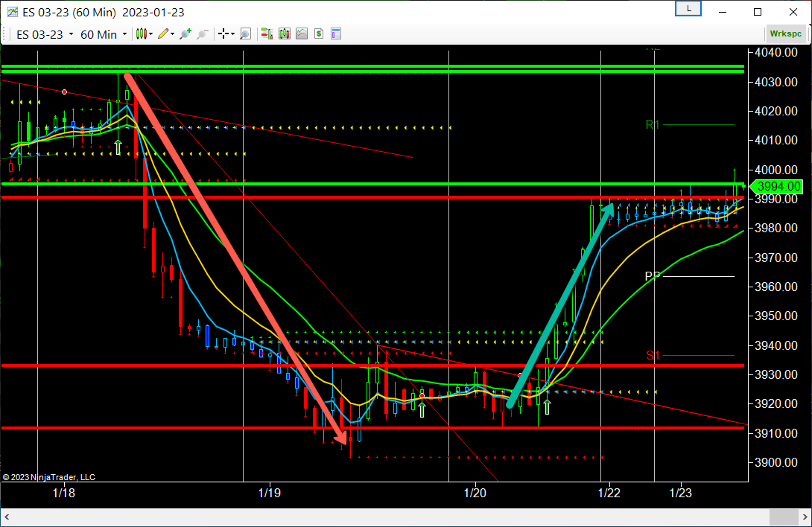Click the NinjaTrader chart window icon

point(11,12)
